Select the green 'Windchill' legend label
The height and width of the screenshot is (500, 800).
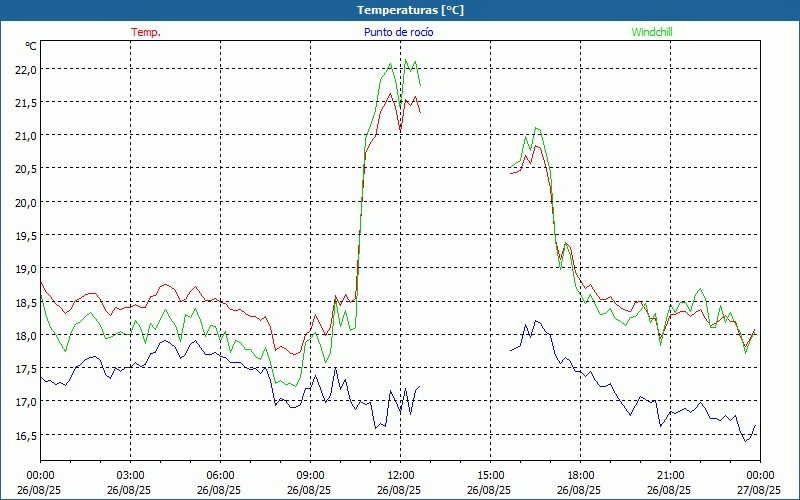(652, 32)
